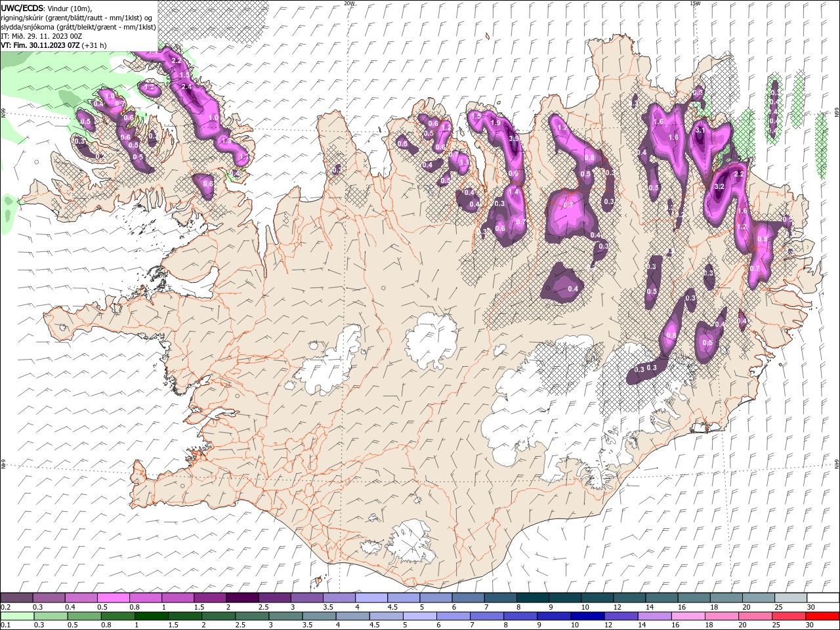Viewport: 840px width, 630px height.
Task: Click the '20W' longitude label
Action: (349, 3)
